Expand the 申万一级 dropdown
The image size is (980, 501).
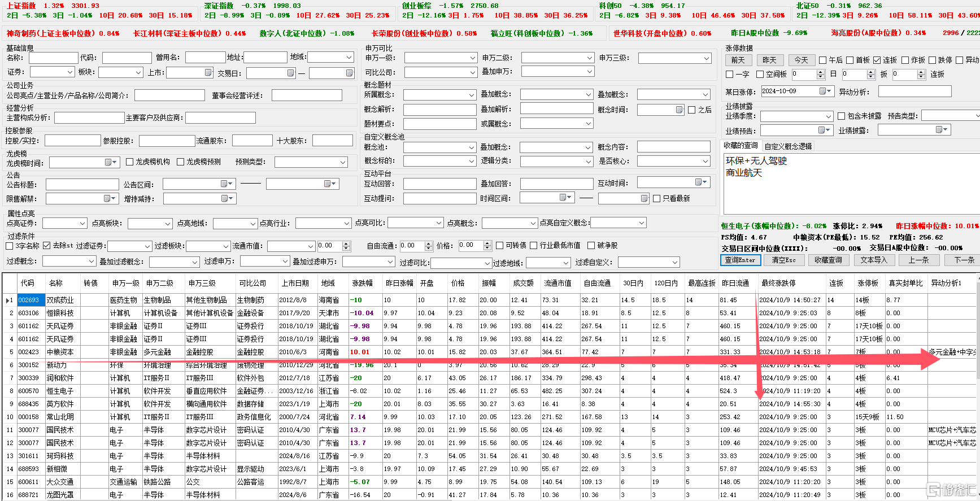[472, 58]
